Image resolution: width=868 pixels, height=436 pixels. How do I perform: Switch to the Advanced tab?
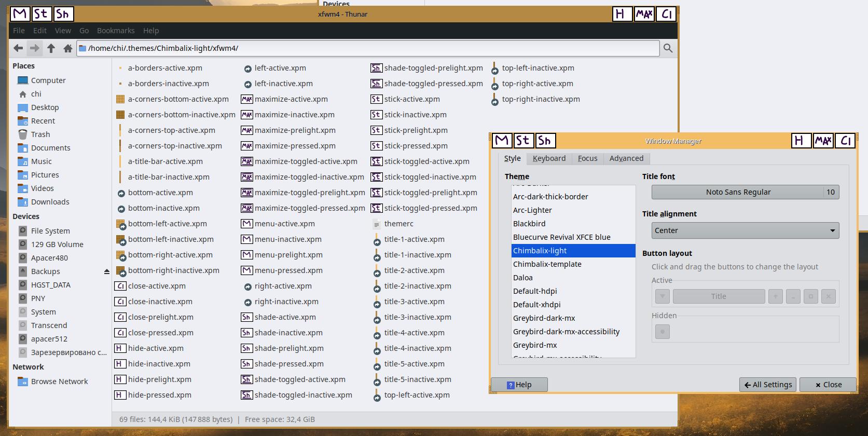626,158
